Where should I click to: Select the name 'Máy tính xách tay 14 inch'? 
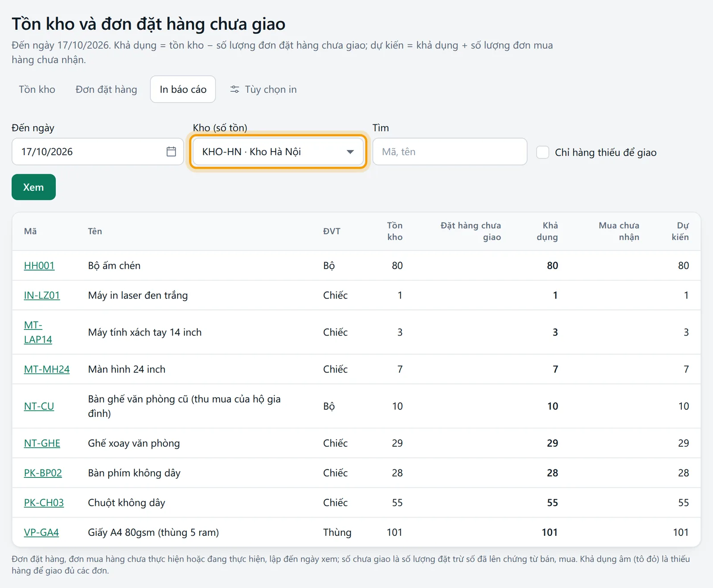coord(145,333)
